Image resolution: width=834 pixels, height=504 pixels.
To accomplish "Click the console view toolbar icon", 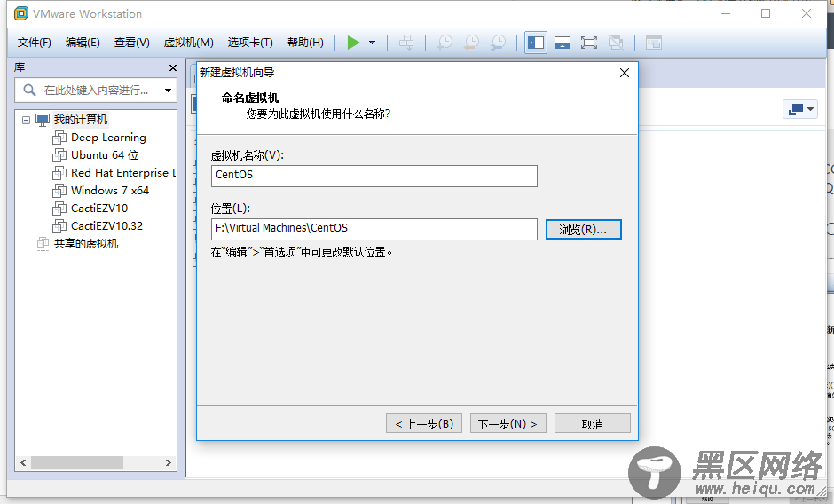I will tap(653, 43).
